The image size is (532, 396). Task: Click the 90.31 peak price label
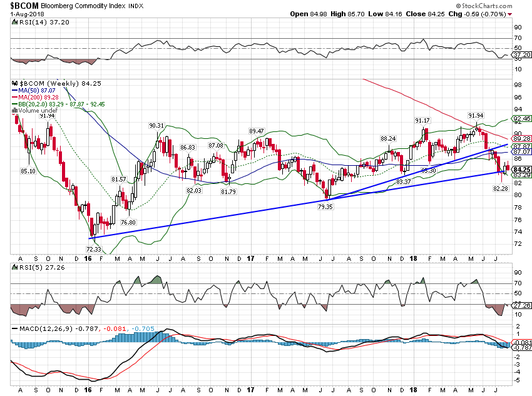click(x=156, y=126)
